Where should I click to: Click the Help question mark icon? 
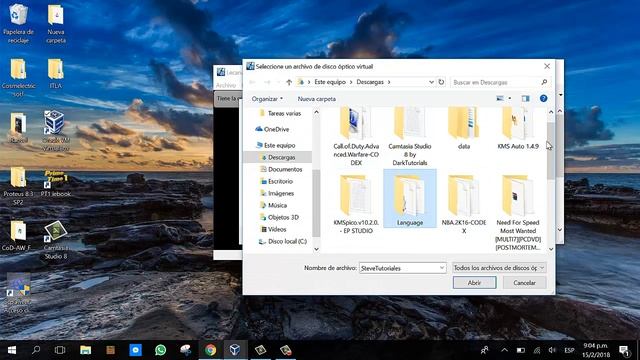pyautogui.click(x=543, y=98)
